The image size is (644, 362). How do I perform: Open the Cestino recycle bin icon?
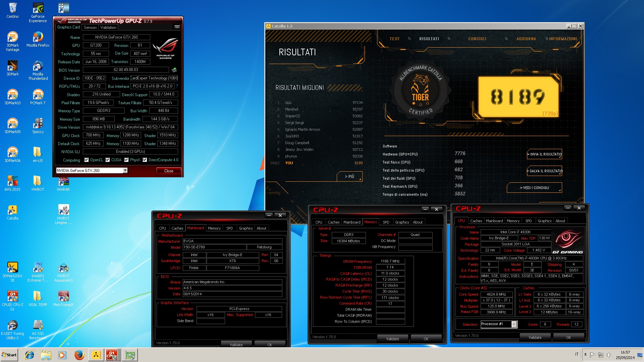(x=12, y=10)
